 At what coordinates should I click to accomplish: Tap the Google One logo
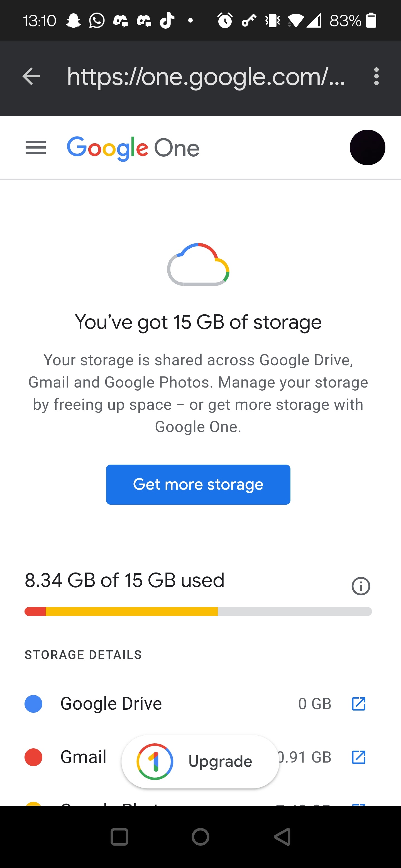click(133, 148)
